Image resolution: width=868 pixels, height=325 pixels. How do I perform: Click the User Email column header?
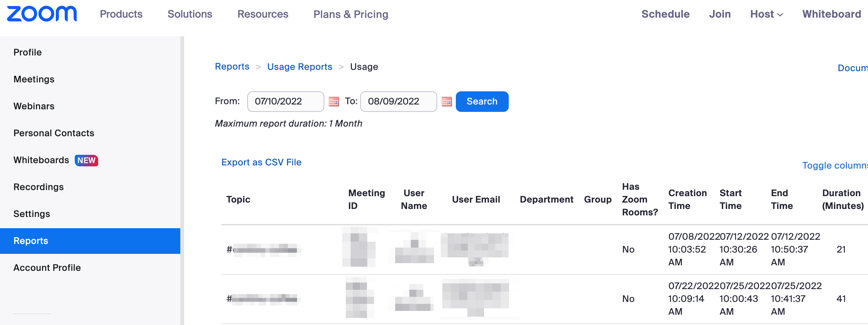click(476, 199)
